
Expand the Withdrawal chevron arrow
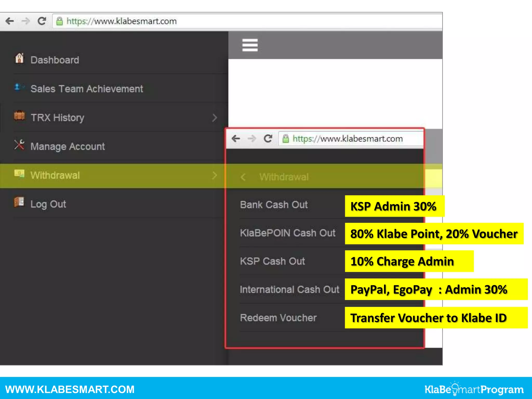point(215,175)
